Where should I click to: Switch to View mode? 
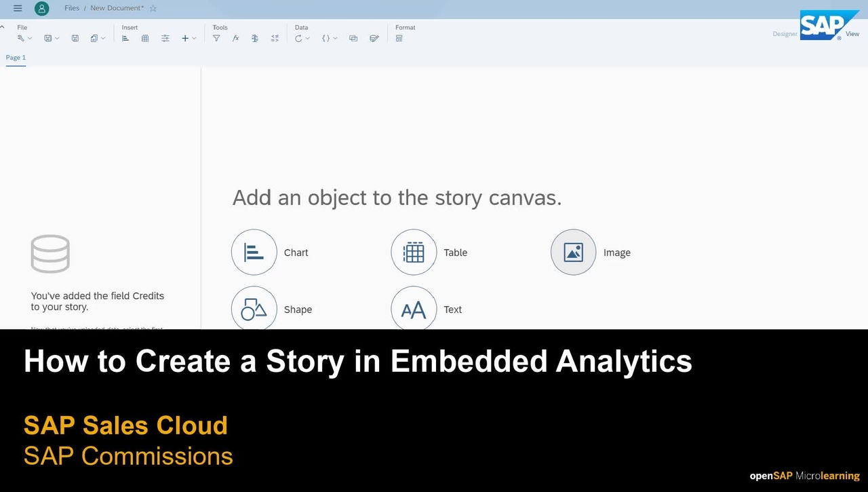(852, 33)
